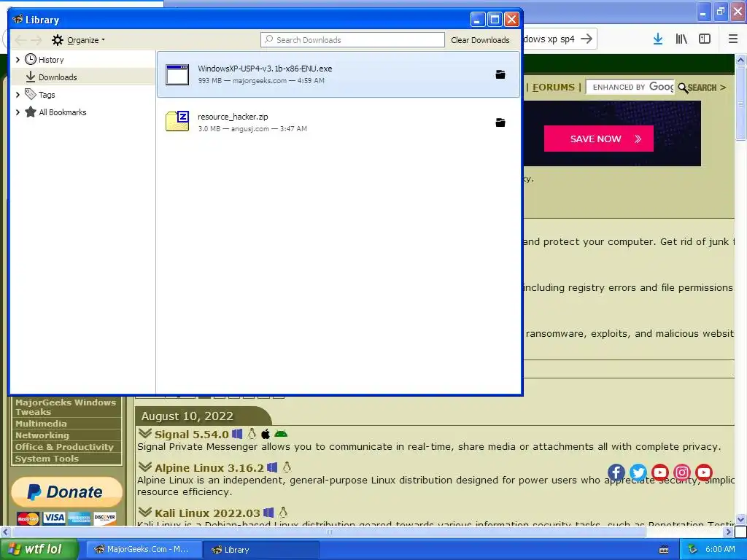Click the SAVE NOW ad button
The image size is (747, 560).
(x=599, y=139)
